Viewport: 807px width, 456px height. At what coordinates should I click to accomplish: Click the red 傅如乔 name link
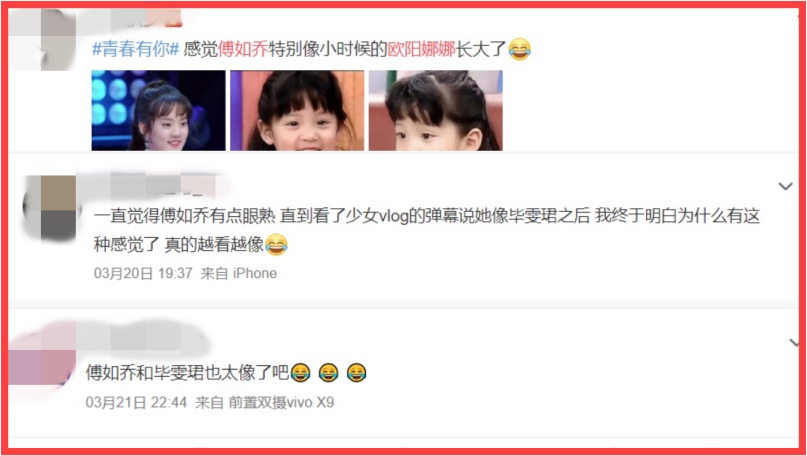243,49
